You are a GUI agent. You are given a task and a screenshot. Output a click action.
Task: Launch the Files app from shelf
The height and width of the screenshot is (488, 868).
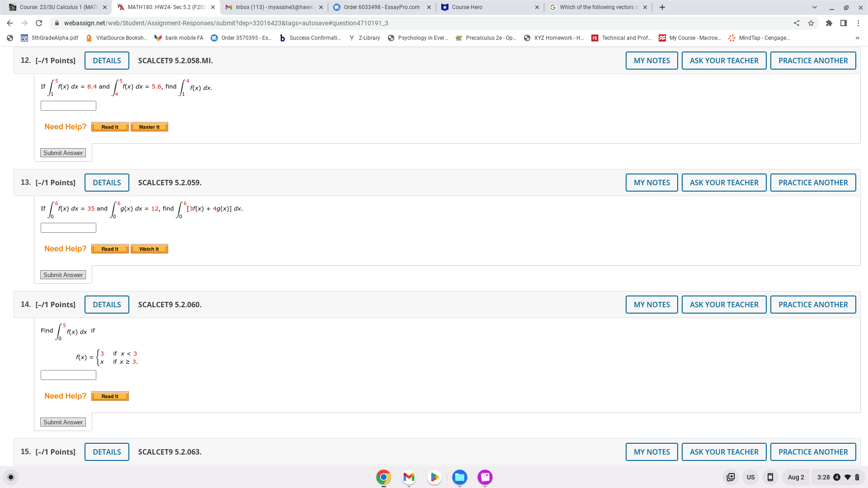coord(460,477)
